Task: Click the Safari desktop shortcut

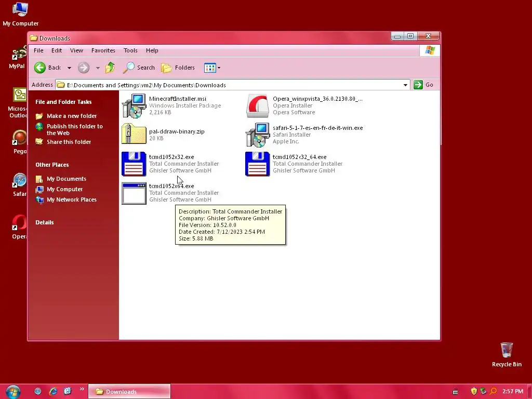Action: click(x=19, y=184)
